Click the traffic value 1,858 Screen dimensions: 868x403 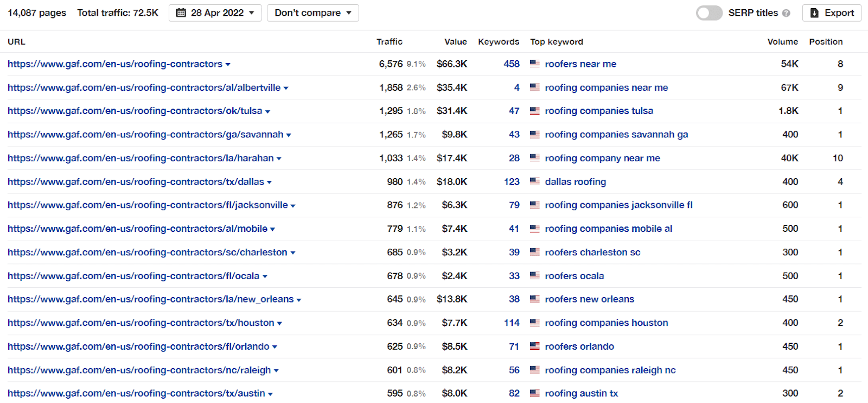click(391, 87)
